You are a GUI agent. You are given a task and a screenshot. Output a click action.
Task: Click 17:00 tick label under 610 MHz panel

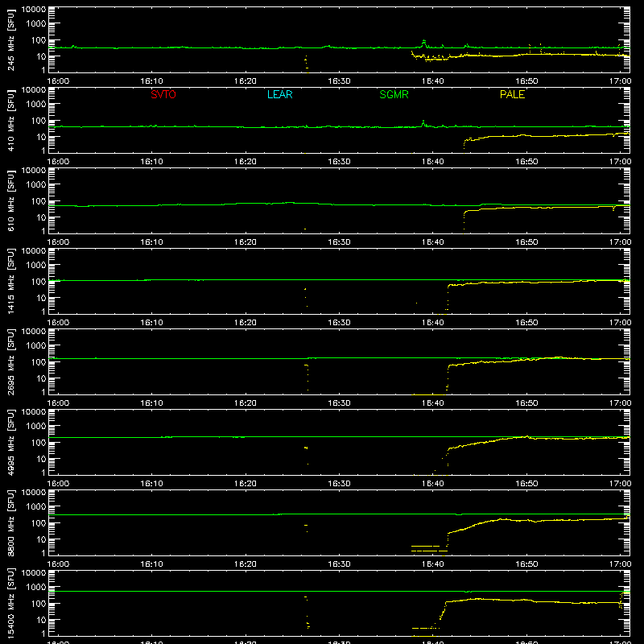coord(620,242)
